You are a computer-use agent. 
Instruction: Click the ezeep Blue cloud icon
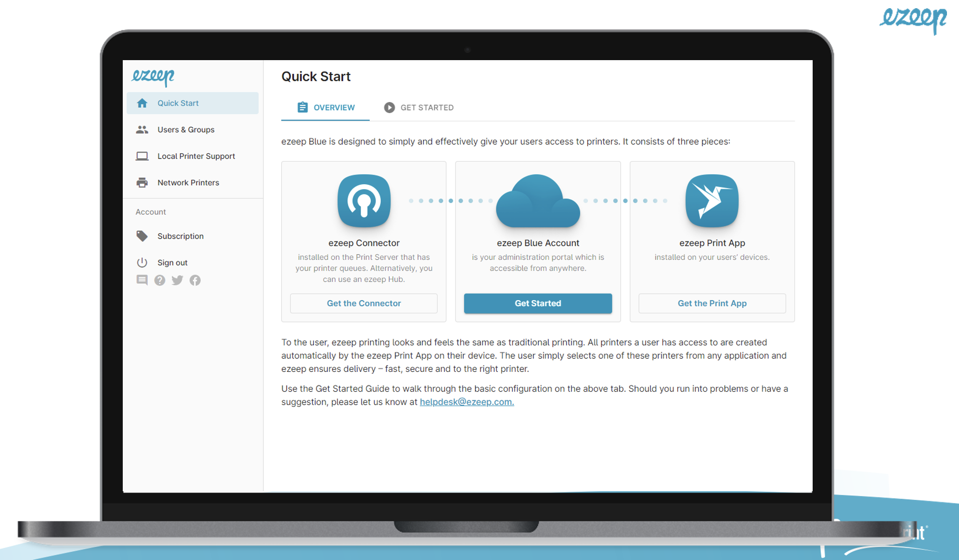click(538, 202)
